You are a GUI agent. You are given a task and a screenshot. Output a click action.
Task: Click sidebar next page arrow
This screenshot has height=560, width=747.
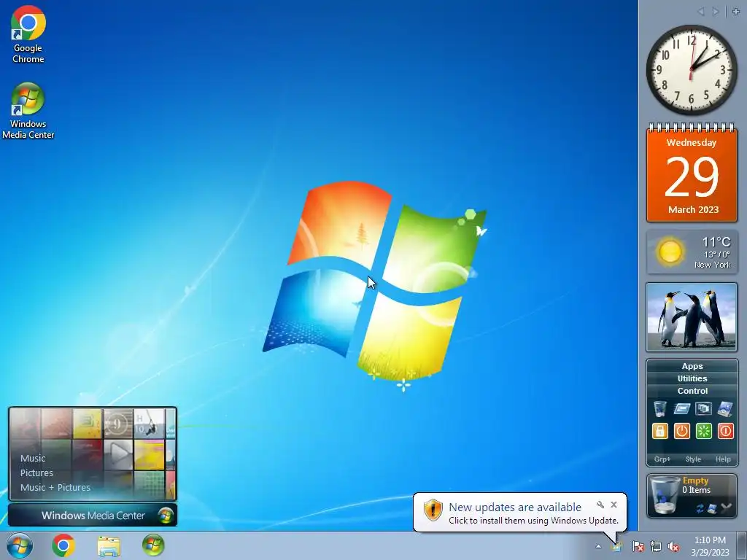pos(716,12)
